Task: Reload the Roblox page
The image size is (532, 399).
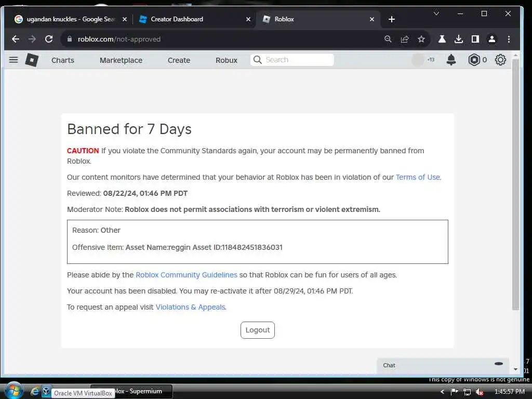Action: [x=49, y=39]
